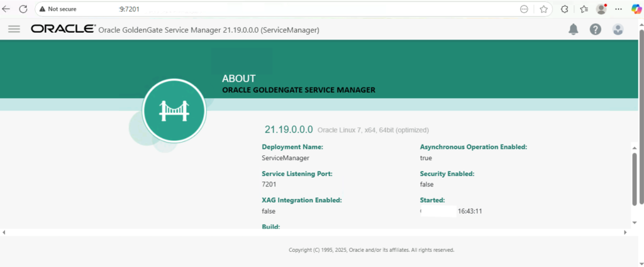Image resolution: width=644 pixels, height=267 pixels.
Task: Click the GoldenGate bridge logo icon
Action: (174, 111)
